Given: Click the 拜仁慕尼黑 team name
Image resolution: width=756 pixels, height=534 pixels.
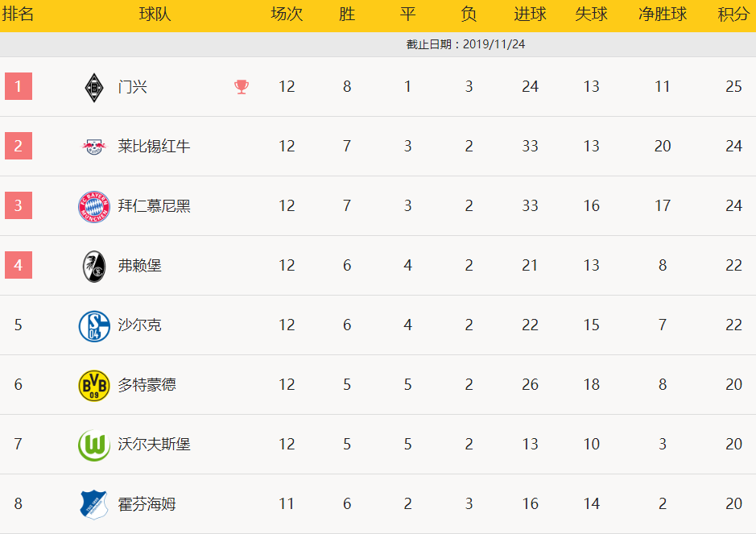Looking at the screenshot, I should (154, 206).
